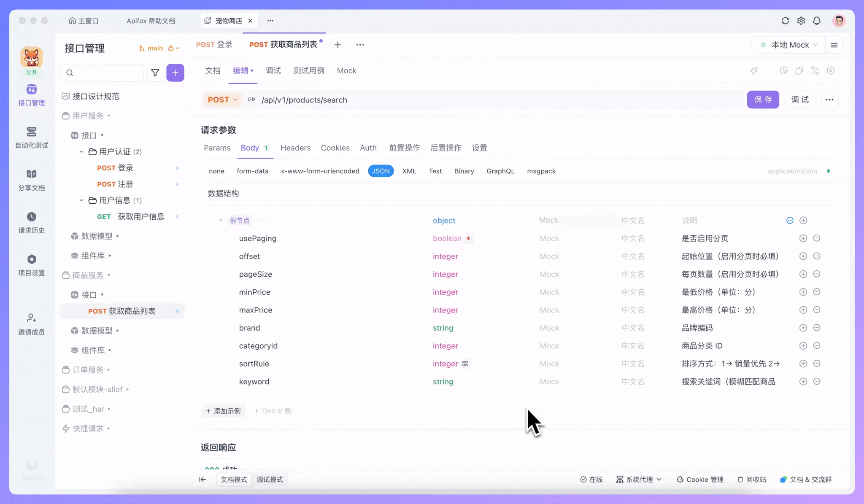Click the refresh icon in the title bar

coord(785,21)
